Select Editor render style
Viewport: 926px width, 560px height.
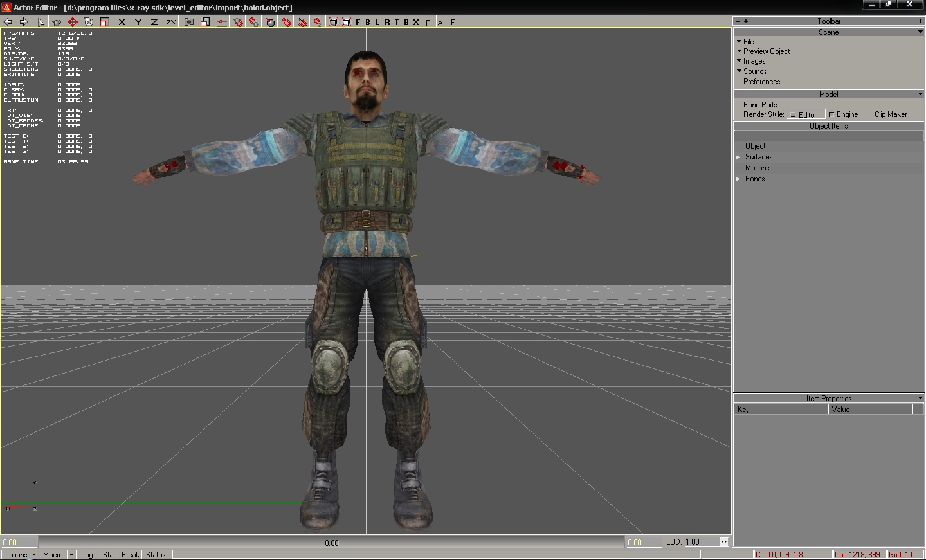806,114
